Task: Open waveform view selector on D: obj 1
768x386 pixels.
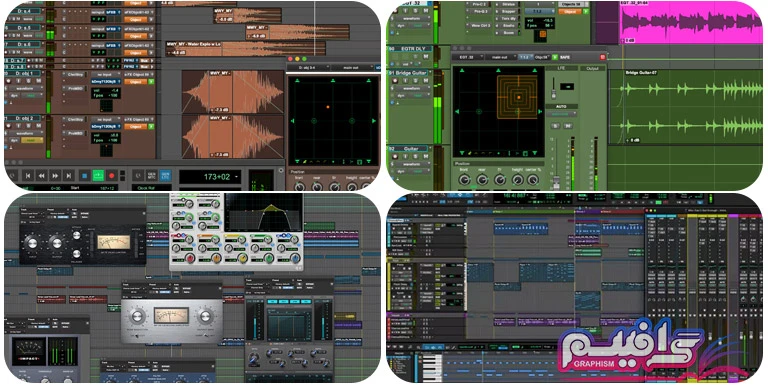Action: pos(25,89)
